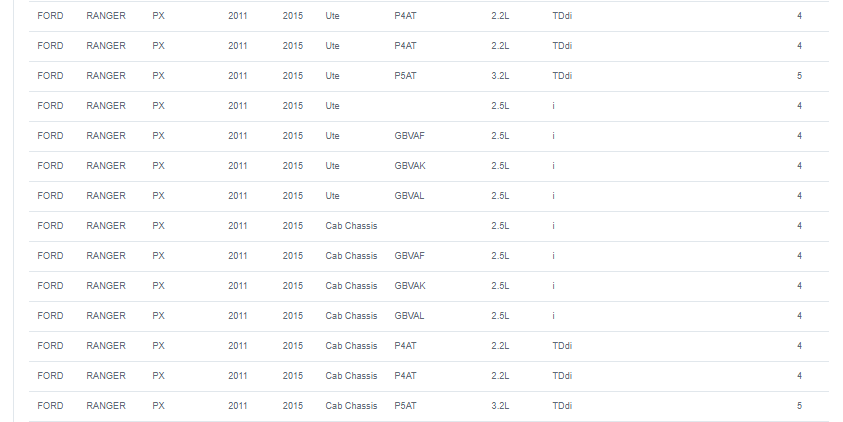Select RANGER in the Cab Chassis GBVAK row

(106, 286)
